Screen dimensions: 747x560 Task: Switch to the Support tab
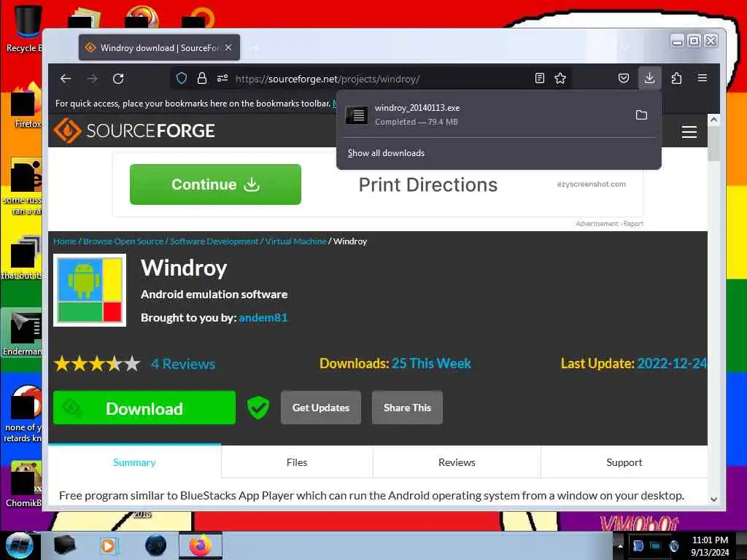pos(624,462)
